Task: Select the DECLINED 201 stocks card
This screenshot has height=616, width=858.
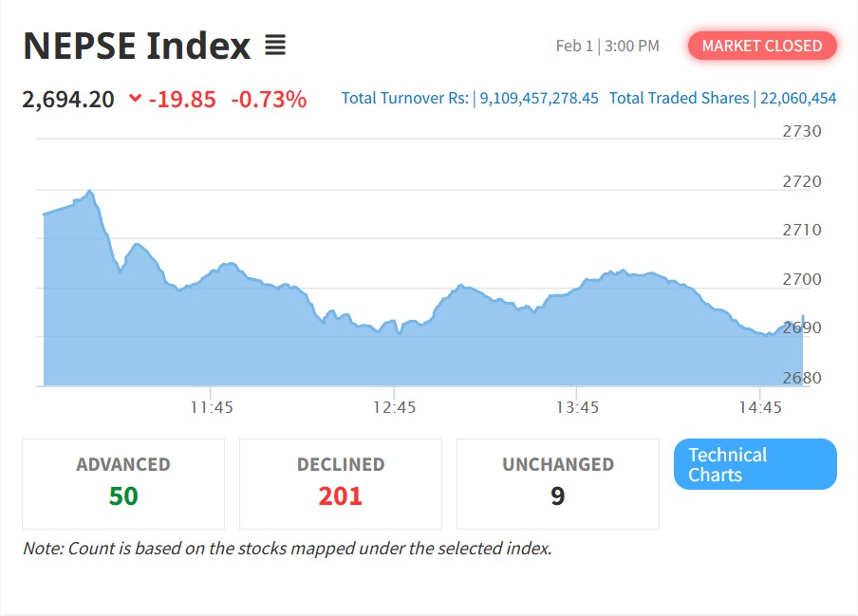Action: tap(341, 483)
